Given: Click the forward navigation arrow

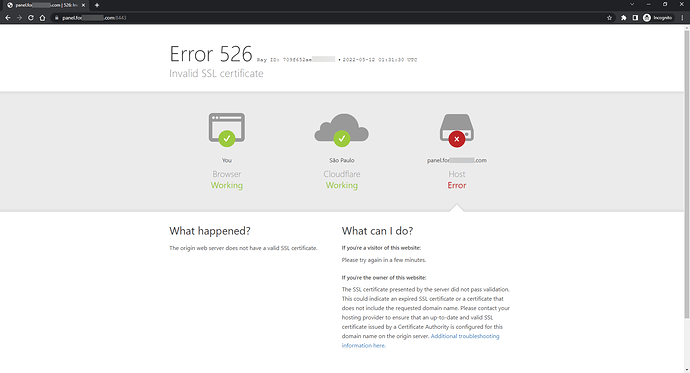Looking at the screenshot, I should click(19, 18).
